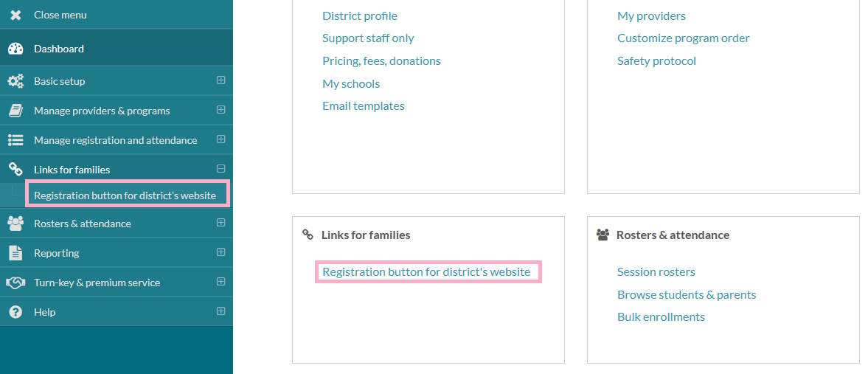Go to Pricing, fees, donations

[x=381, y=60]
